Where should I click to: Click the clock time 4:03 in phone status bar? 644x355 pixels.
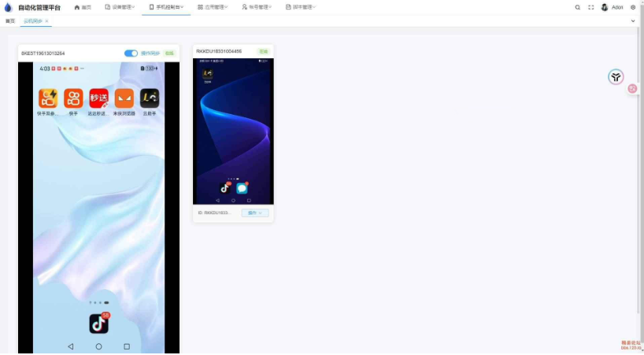45,68
